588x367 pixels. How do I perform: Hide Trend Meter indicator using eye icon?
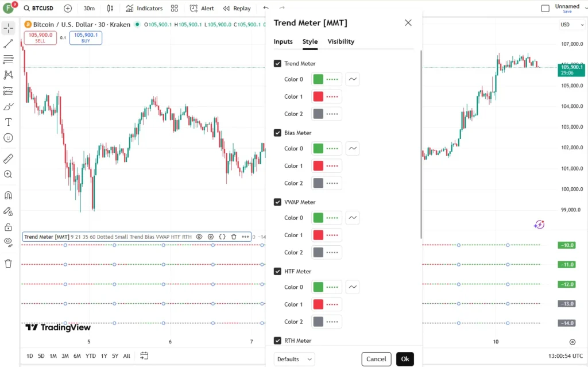(199, 237)
